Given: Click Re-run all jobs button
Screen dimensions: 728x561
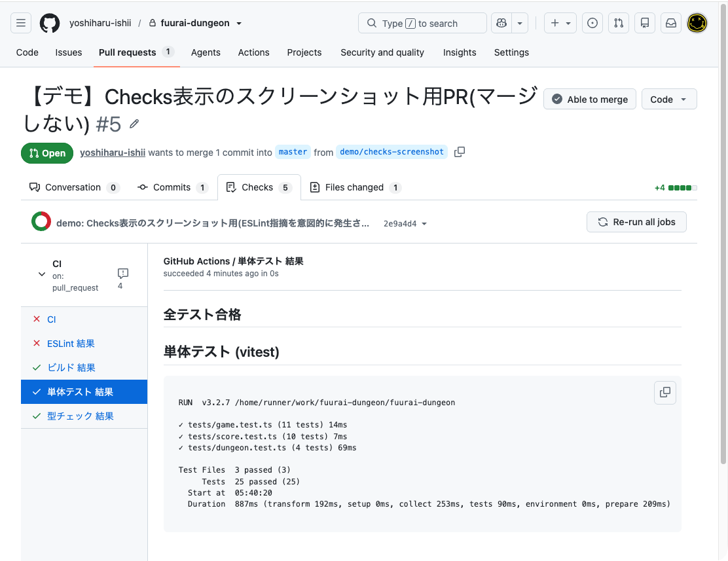Looking at the screenshot, I should pos(636,222).
